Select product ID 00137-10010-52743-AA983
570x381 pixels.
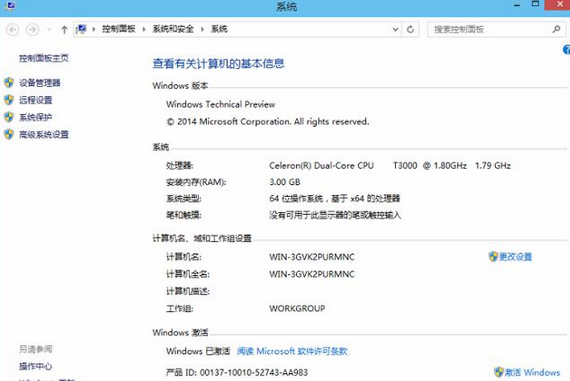(x=254, y=372)
